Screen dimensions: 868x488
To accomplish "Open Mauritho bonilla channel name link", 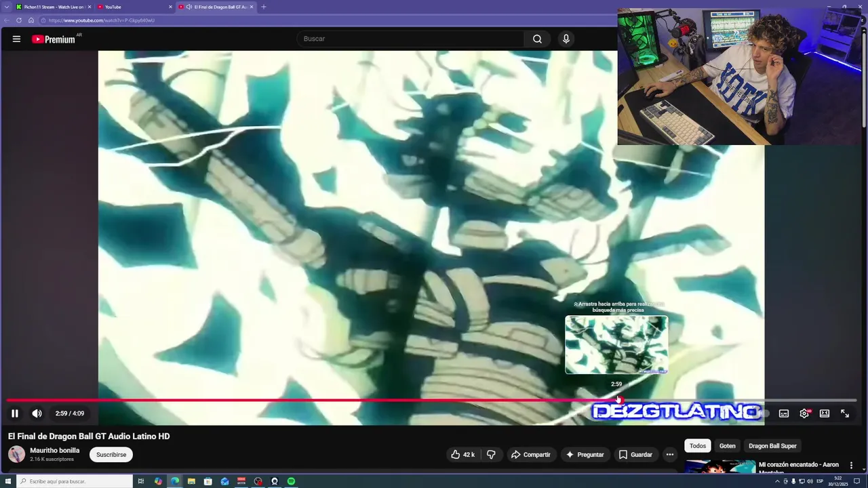I will click(x=55, y=450).
